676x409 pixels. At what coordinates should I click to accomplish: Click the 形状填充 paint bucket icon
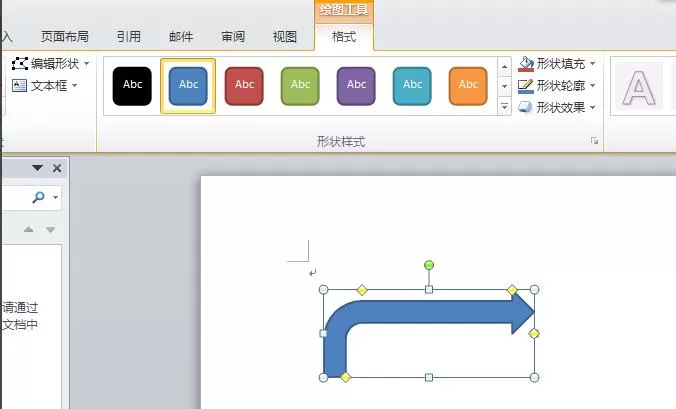[526, 64]
